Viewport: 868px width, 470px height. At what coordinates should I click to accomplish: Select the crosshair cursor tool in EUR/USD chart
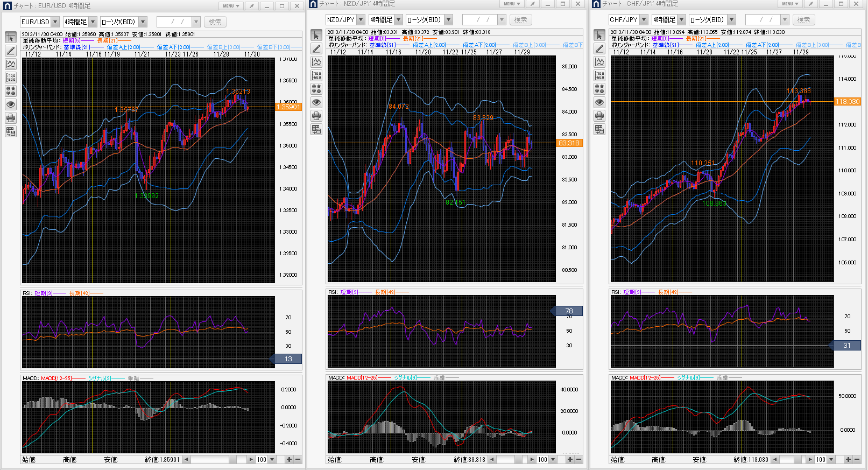pos(11,37)
